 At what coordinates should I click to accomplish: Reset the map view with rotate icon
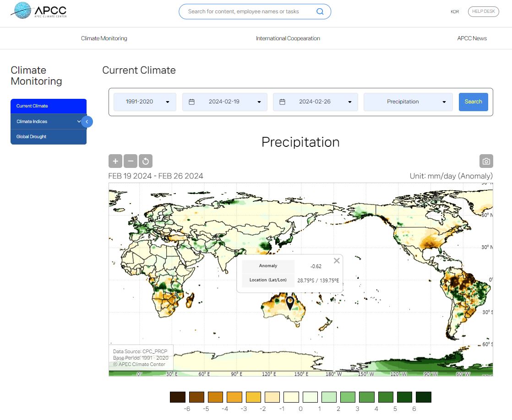coord(146,161)
